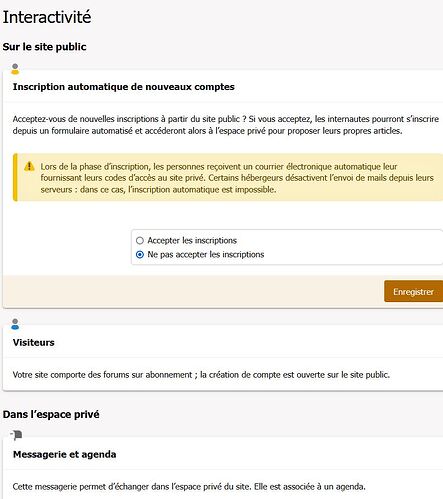Viewport: 443px width, 499px height.
Task: Click the Sur le site public heading
Action: point(44,47)
